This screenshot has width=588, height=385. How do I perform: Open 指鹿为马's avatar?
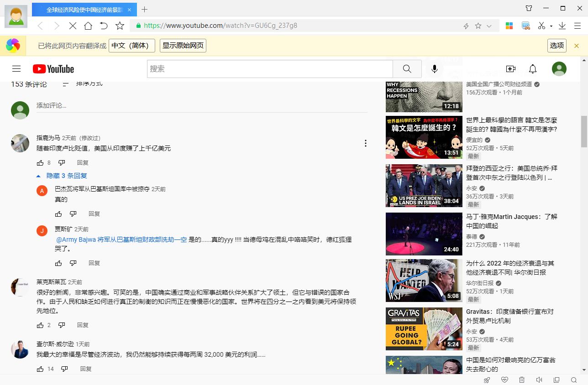(20, 143)
